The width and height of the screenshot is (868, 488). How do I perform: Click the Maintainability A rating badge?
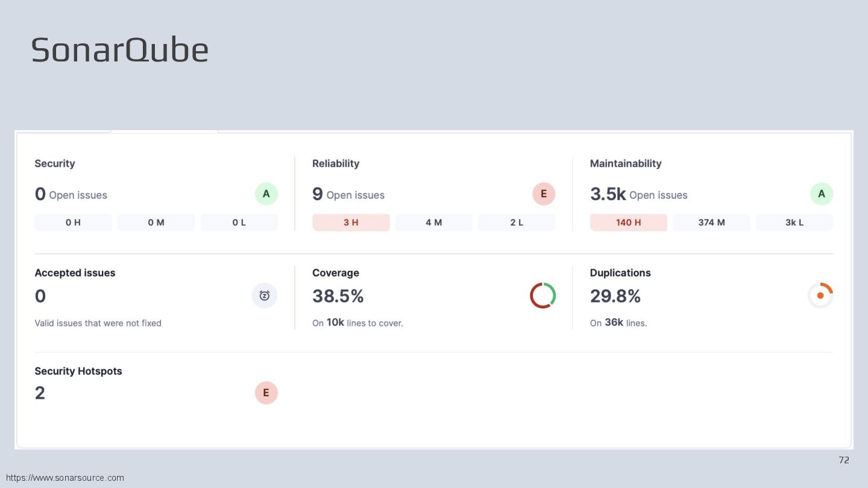[821, 194]
